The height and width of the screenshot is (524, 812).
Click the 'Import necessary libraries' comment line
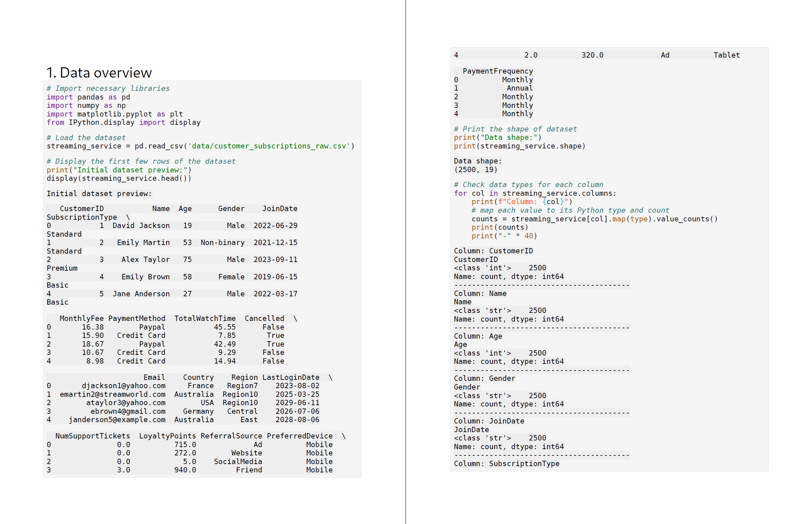pyautogui.click(x=108, y=89)
